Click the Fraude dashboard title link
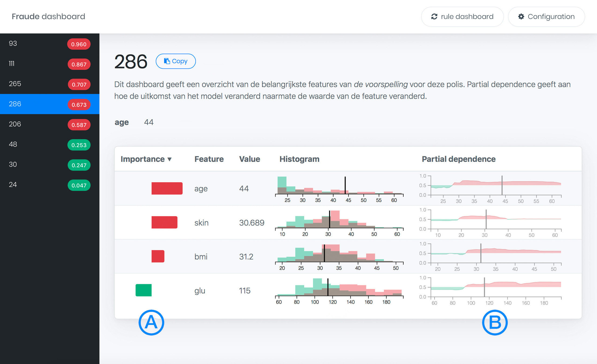 click(x=48, y=16)
